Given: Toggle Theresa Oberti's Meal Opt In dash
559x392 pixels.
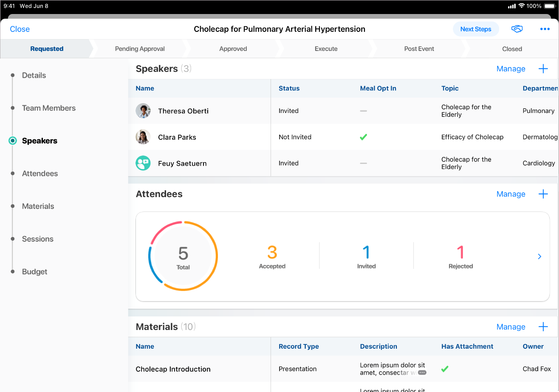Looking at the screenshot, I should [363, 111].
